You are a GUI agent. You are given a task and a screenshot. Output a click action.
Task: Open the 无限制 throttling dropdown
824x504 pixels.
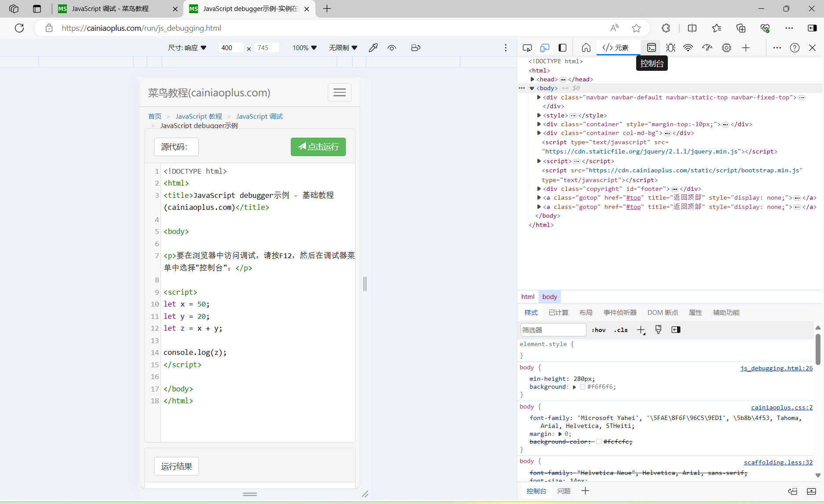tap(343, 47)
